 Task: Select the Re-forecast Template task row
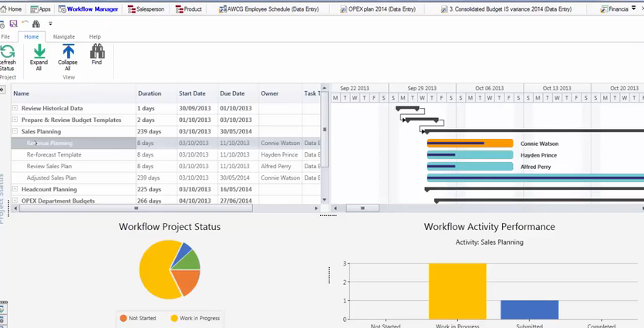pos(166,154)
